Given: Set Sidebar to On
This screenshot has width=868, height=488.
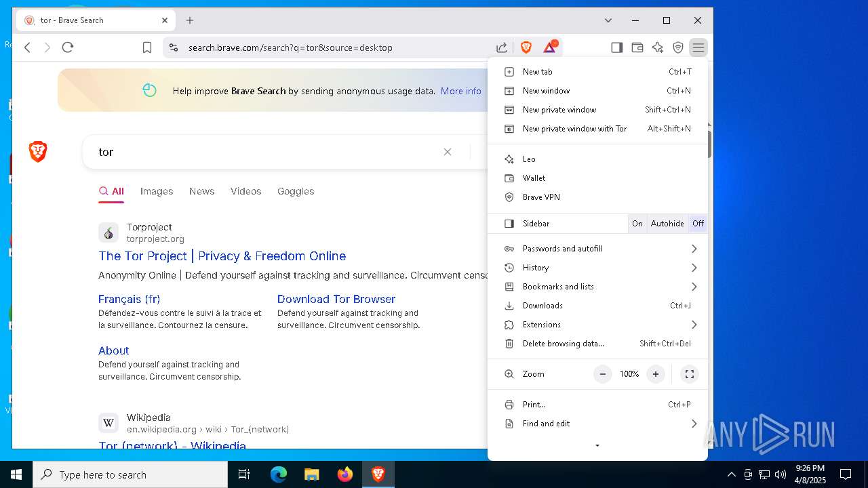Looking at the screenshot, I should [637, 224].
